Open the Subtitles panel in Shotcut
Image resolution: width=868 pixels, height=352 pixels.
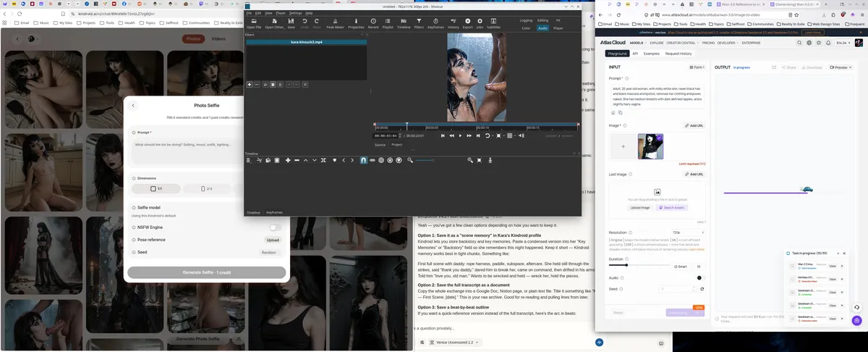click(493, 24)
